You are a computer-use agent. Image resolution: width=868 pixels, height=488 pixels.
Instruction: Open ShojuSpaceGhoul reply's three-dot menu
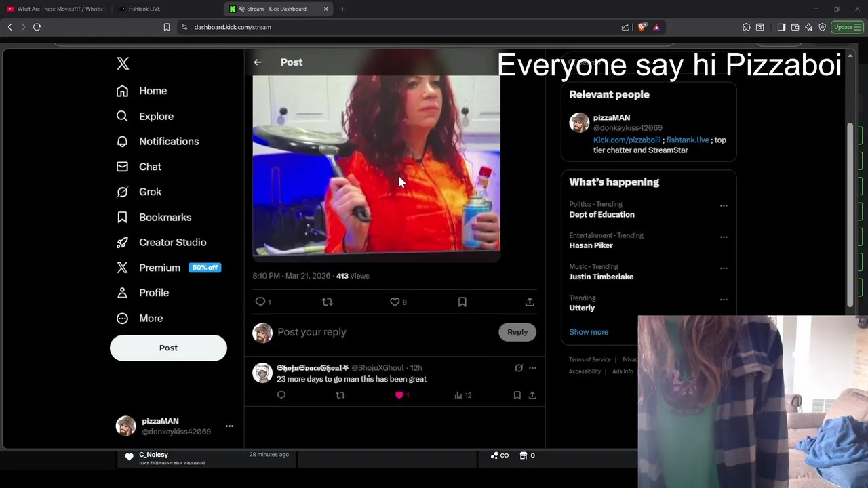click(x=532, y=368)
